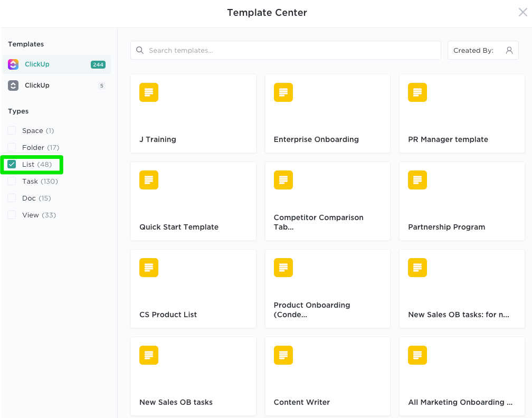
Task: Open the Created By filter dropdown
Action: coord(483,50)
